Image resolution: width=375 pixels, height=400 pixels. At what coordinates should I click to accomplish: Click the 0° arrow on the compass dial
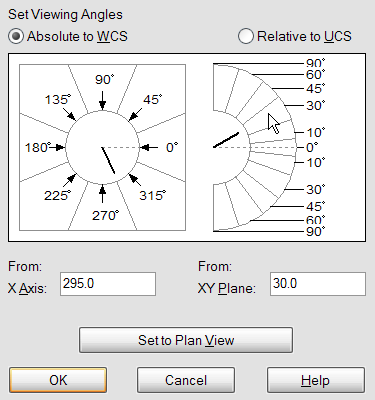point(149,147)
